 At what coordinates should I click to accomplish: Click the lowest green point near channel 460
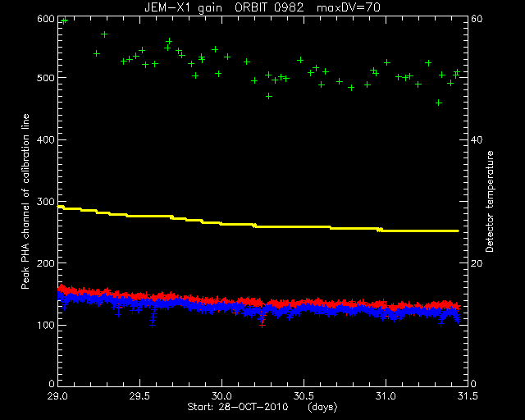tap(439, 103)
